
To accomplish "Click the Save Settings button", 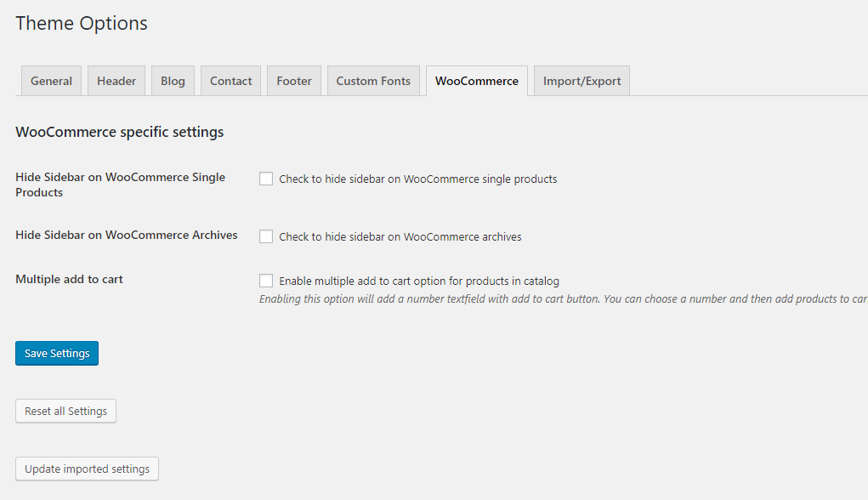I will pos(57,353).
